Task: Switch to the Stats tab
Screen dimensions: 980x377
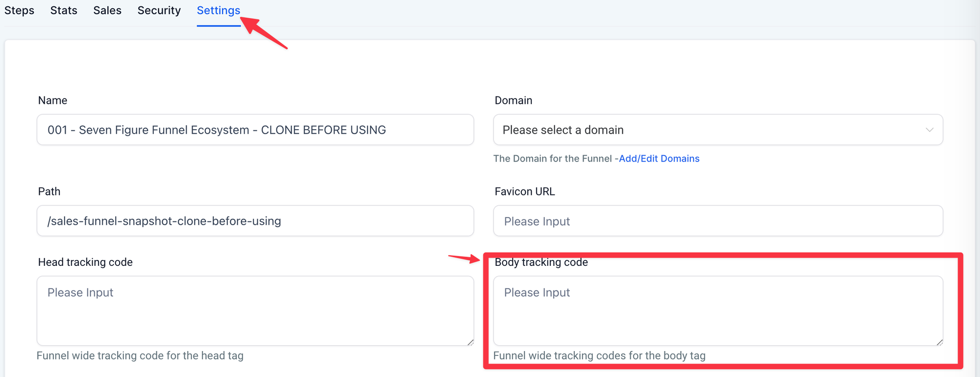Action: tap(64, 10)
